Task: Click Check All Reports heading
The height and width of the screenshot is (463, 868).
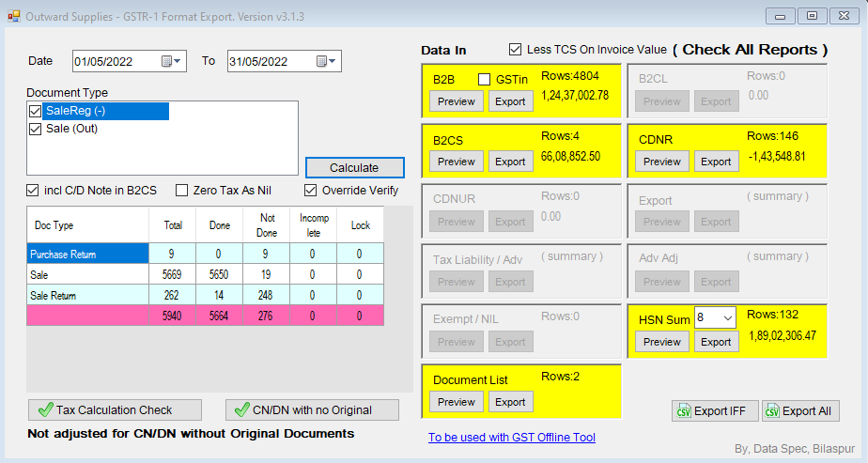Action: tap(750, 50)
